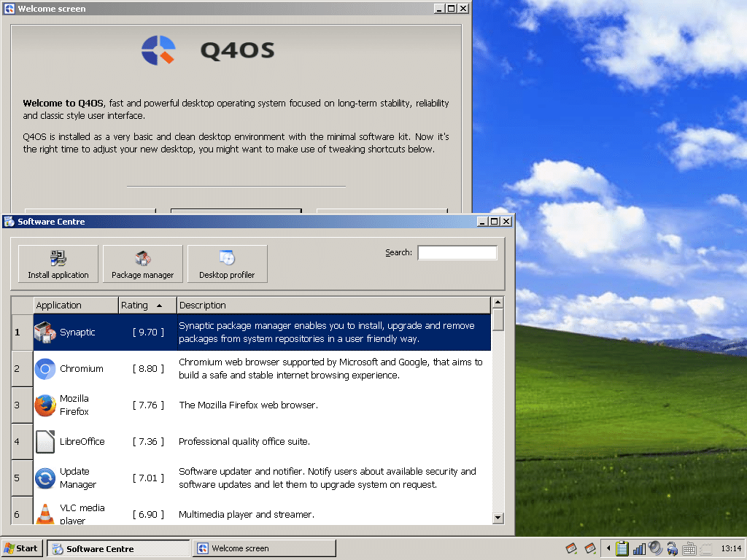
Task: Select row header number 3
Action: pos(22,405)
